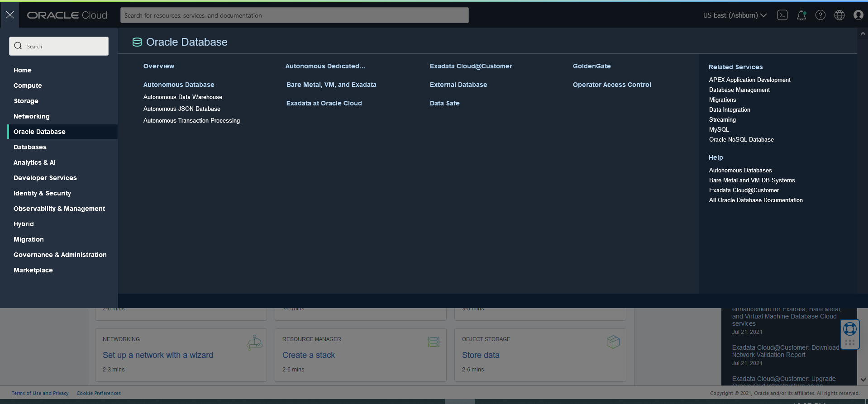The height and width of the screenshot is (404, 868).
Task: Select Marketplace in the navigation menu
Action: pos(33,270)
